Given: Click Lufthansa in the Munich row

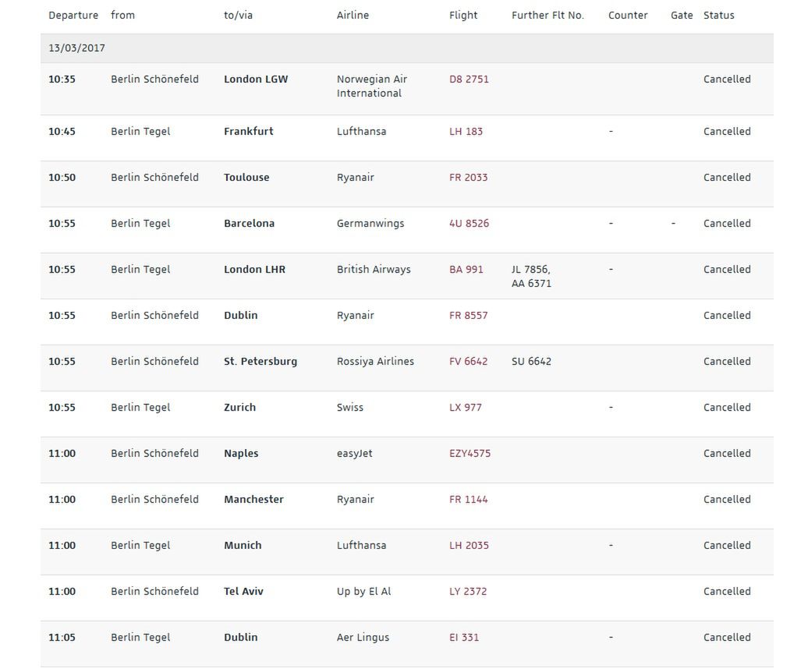Looking at the screenshot, I should (361, 545).
